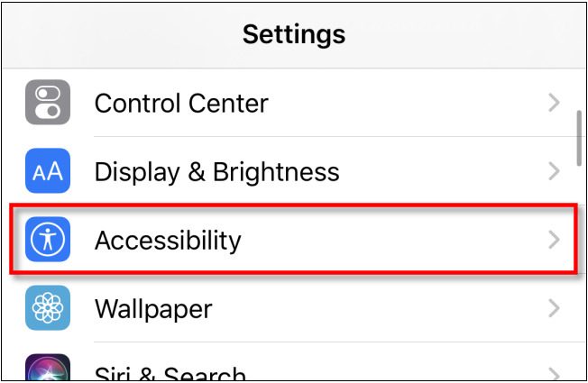Click the Siri & Search chevron arrow
588x383 pixels.
coord(555,374)
